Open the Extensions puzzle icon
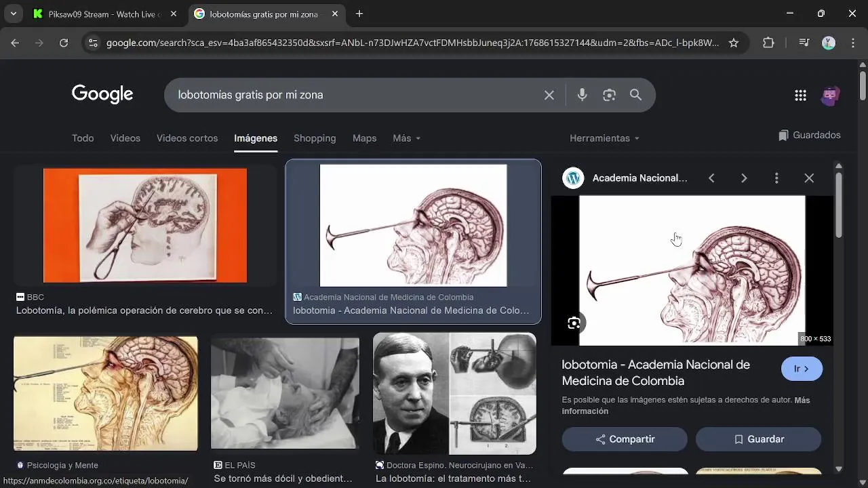 pyautogui.click(x=768, y=43)
